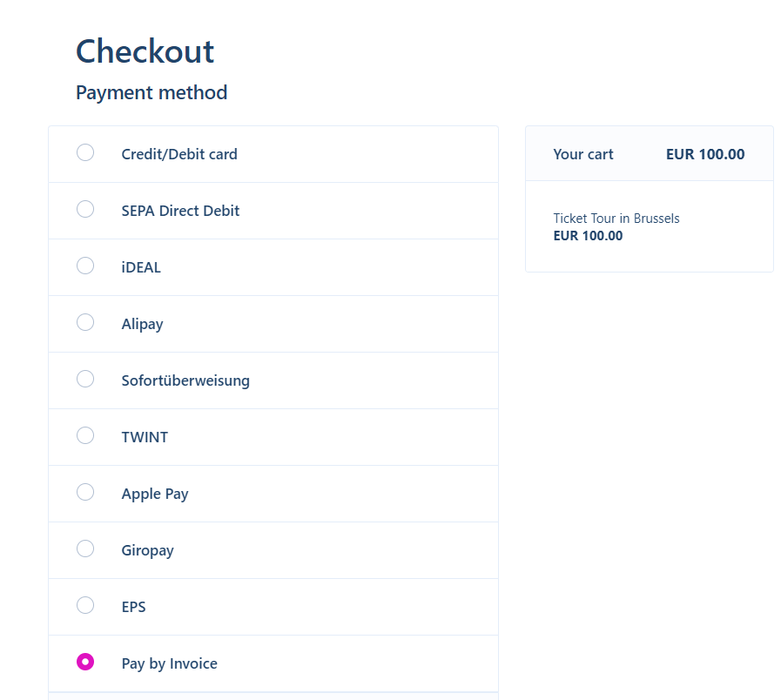The height and width of the screenshot is (700, 781).
Task: Select the Apple Pay radio button
Action: (x=85, y=493)
